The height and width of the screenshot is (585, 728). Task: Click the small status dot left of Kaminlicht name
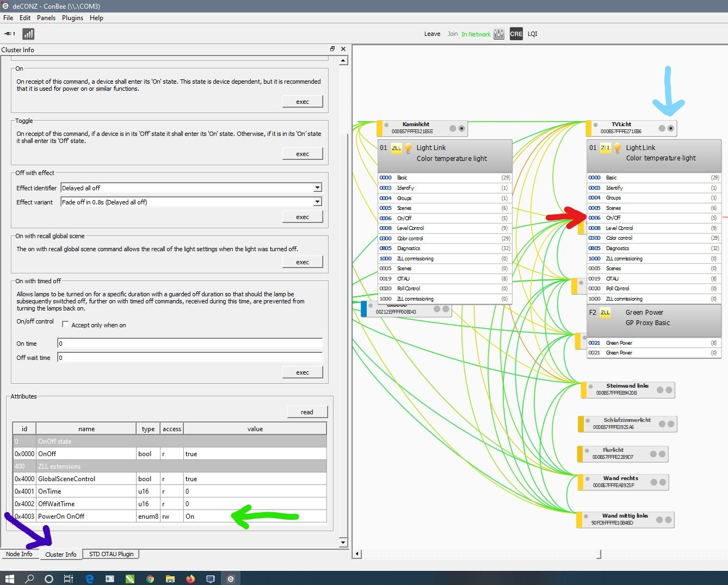click(386, 125)
